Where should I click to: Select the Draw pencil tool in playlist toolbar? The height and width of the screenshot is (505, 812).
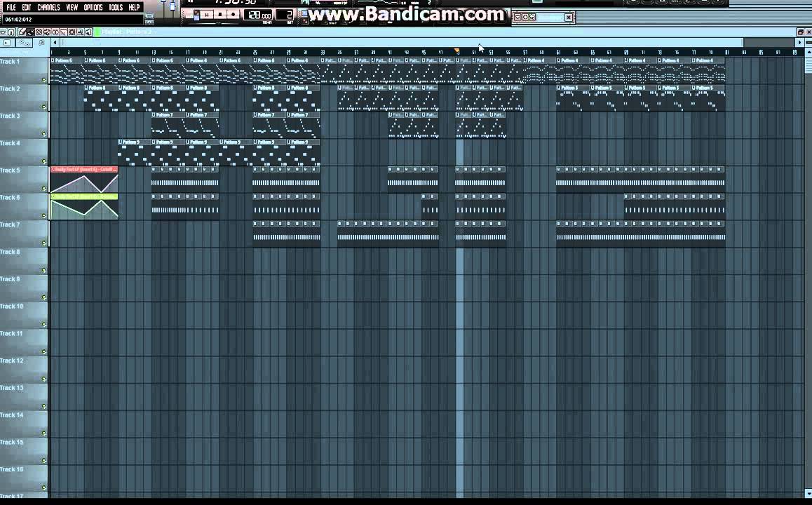click(x=22, y=32)
